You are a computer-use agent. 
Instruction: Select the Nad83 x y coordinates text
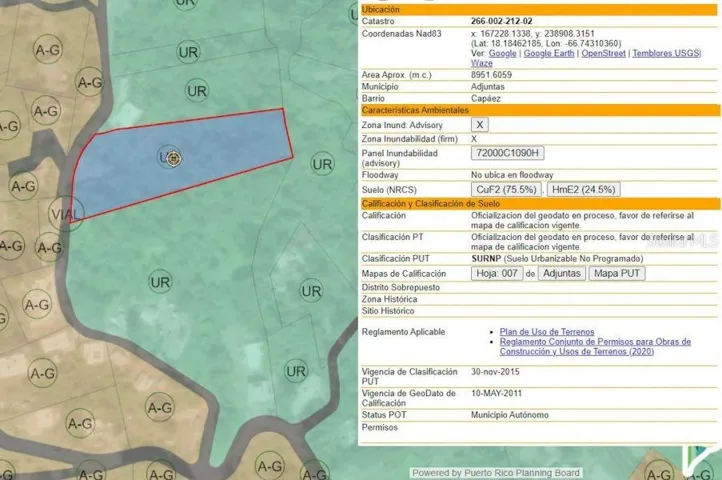[533, 34]
